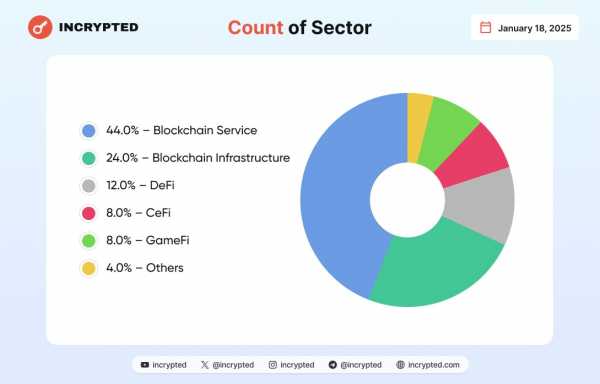This screenshot has height=384, width=600.
Task: Open the @incrypted X handle link
Action: (x=233, y=365)
